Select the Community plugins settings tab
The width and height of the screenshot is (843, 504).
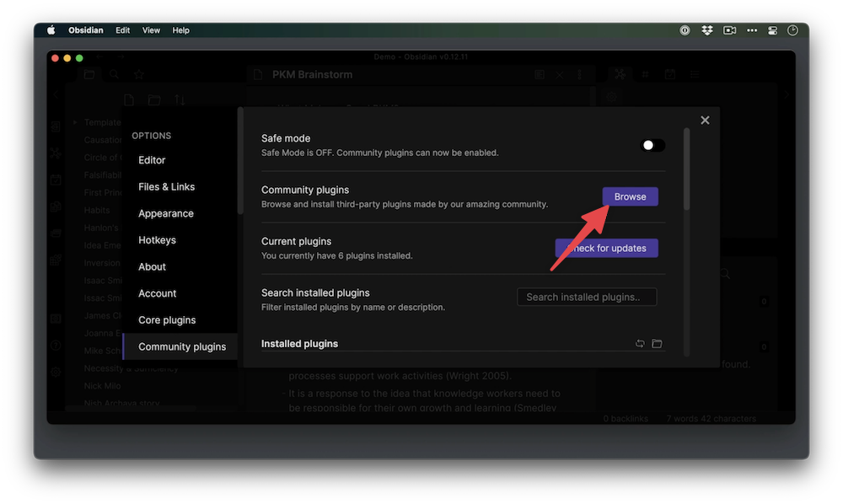pyautogui.click(x=182, y=346)
